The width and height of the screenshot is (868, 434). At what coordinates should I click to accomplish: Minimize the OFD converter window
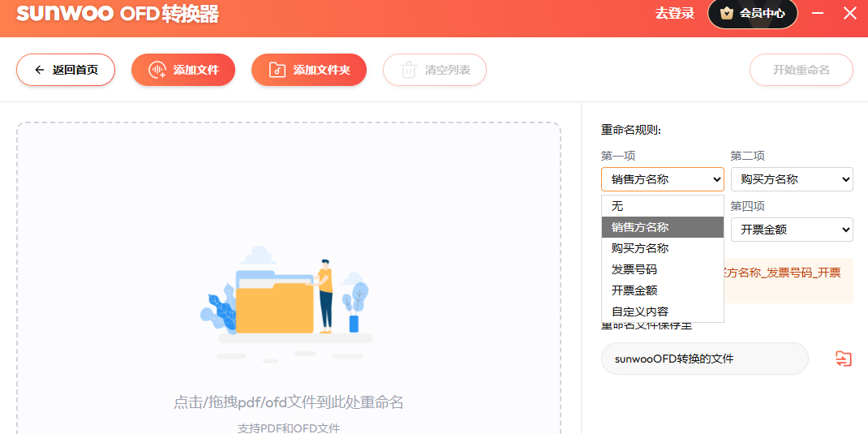[818, 13]
